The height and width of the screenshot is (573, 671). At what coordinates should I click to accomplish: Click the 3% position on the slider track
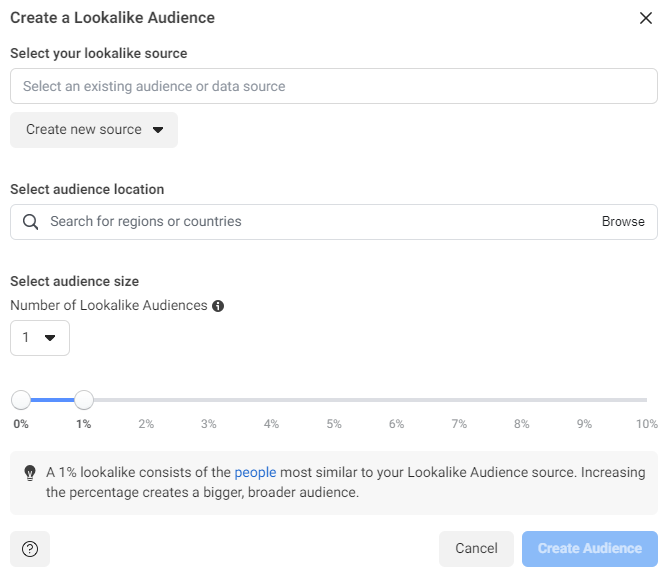click(209, 400)
